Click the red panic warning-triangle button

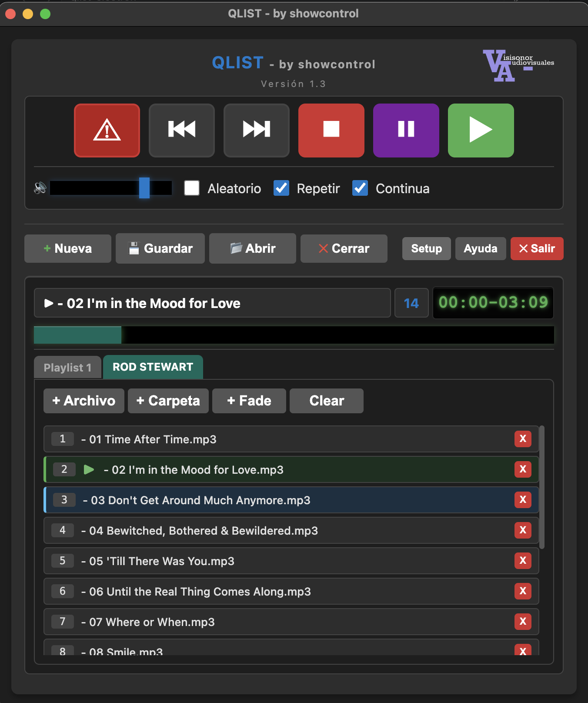tap(107, 131)
